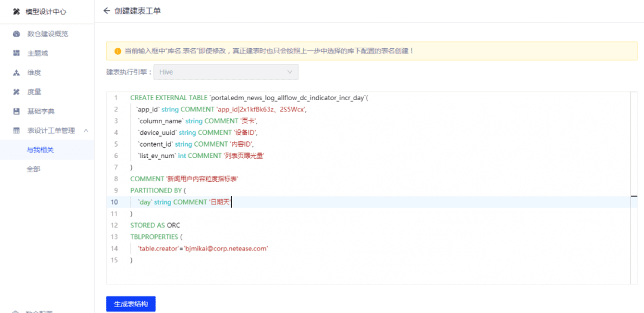This screenshot has height=313, width=644.
Task: Click the 表设计工单管理 table icon
Action: (17, 131)
